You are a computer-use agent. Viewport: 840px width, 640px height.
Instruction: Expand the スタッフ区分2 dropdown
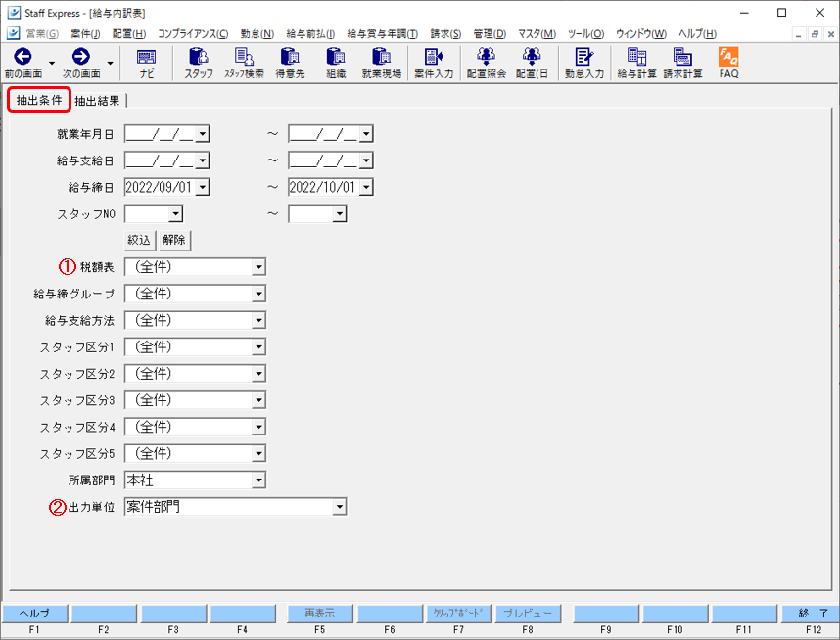point(258,373)
